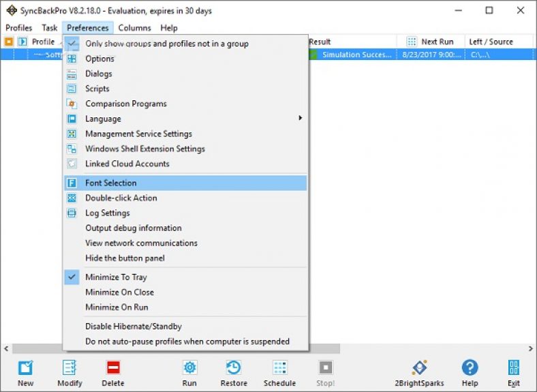This screenshot has height=392, width=537.
Task: Click the Restore toolbar icon
Action: click(234, 368)
